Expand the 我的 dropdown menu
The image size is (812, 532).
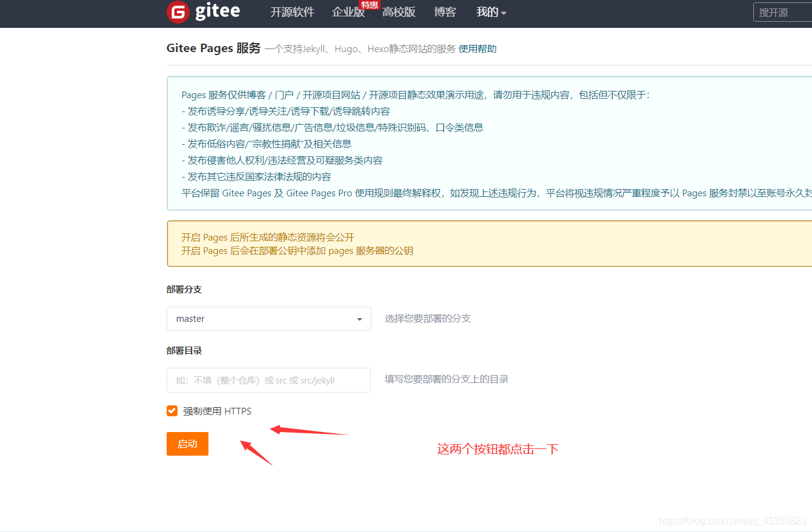pos(491,12)
